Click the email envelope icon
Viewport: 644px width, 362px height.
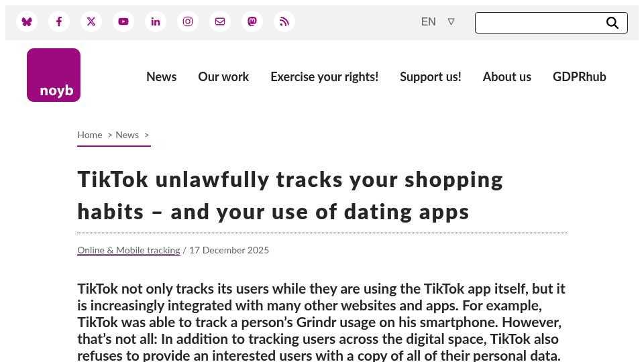[220, 21]
